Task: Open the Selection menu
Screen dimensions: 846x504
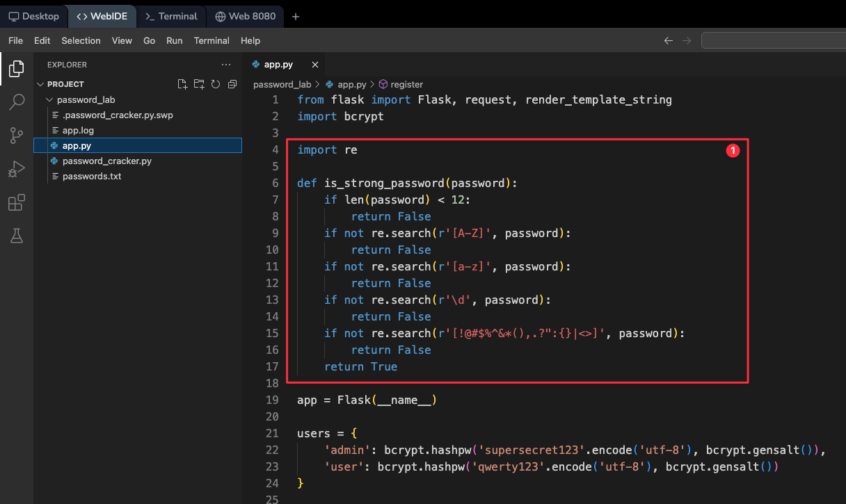Action: click(81, 40)
